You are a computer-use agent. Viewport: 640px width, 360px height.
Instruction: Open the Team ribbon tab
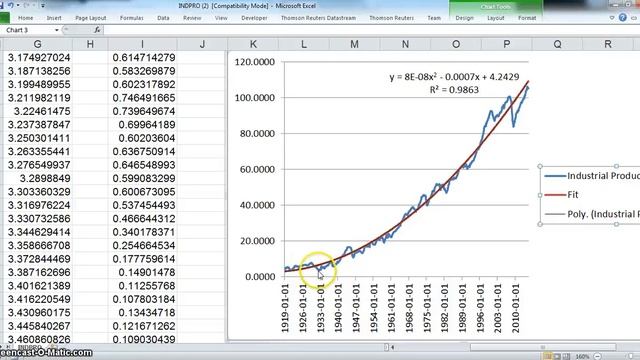434,18
